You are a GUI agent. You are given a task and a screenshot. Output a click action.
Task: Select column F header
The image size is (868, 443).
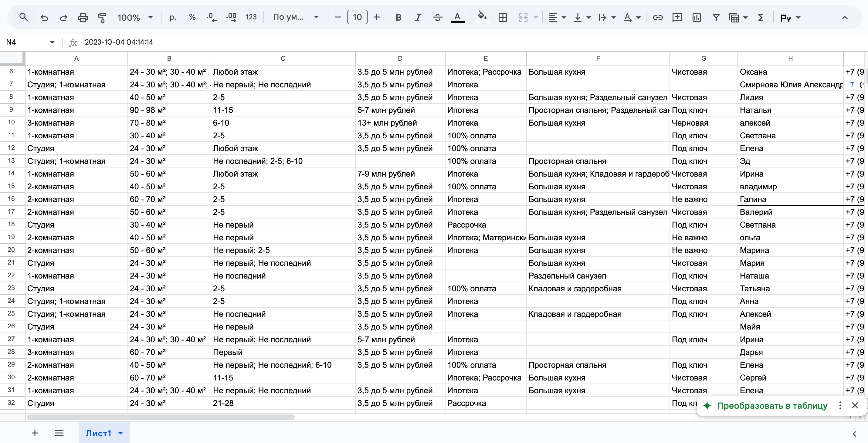tap(598, 58)
